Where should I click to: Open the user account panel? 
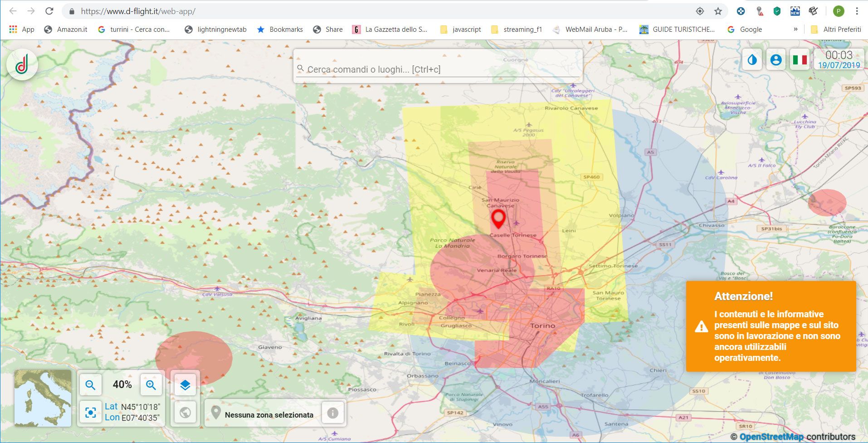(x=776, y=59)
